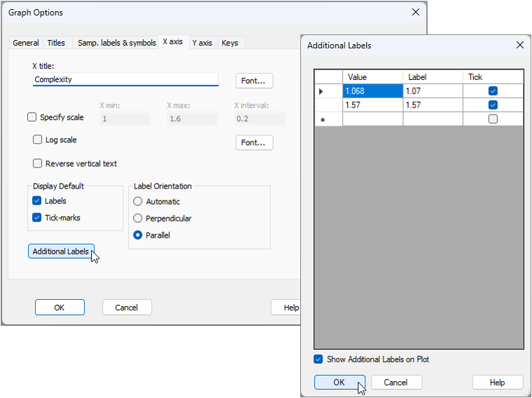Enable Reverse vertical text option
The height and width of the screenshot is (398, 532).
click(x=38, y=163)
